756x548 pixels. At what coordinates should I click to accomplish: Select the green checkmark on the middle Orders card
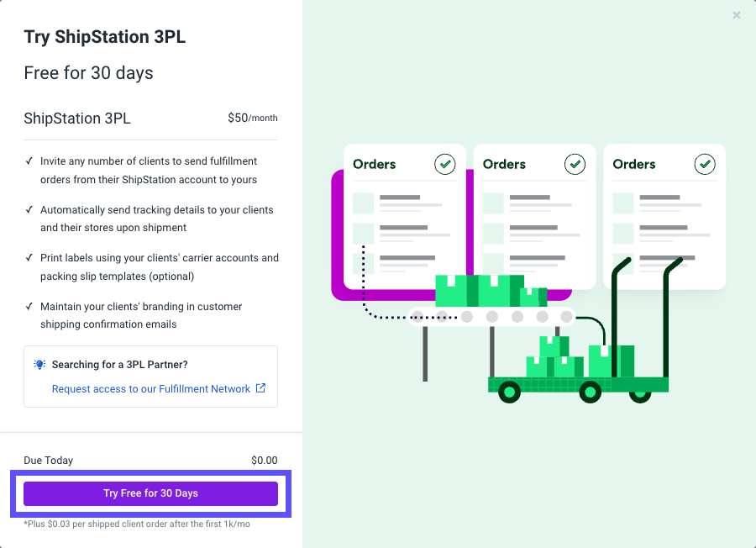575,164
